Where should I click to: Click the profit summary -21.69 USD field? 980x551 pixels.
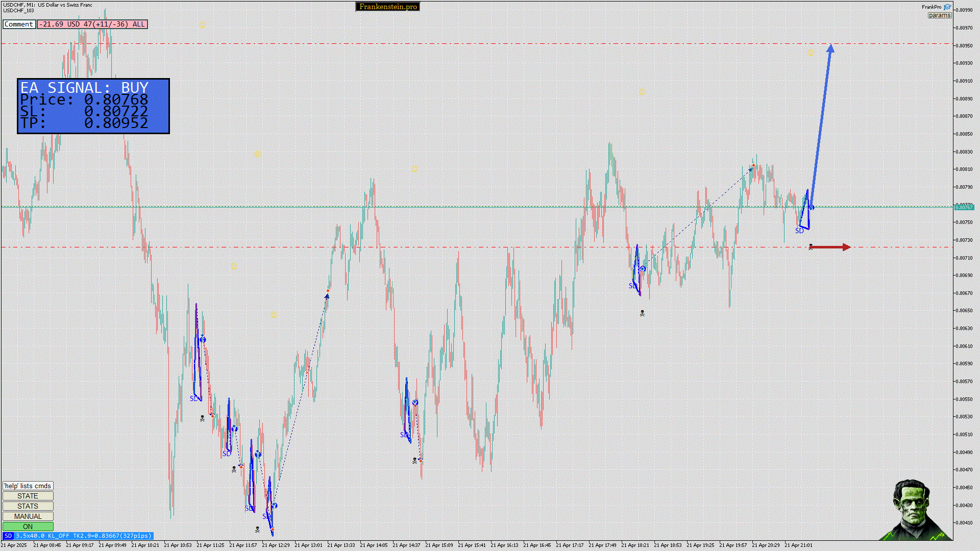[92, 24]
